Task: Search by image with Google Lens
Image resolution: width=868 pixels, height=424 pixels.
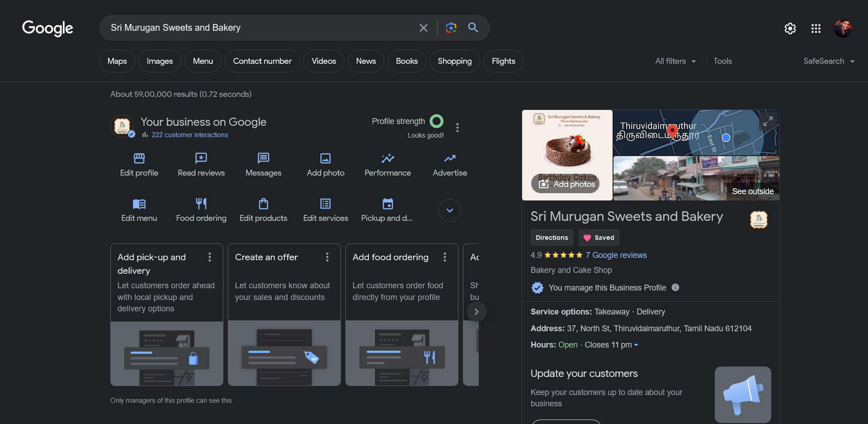Action: 451,28
